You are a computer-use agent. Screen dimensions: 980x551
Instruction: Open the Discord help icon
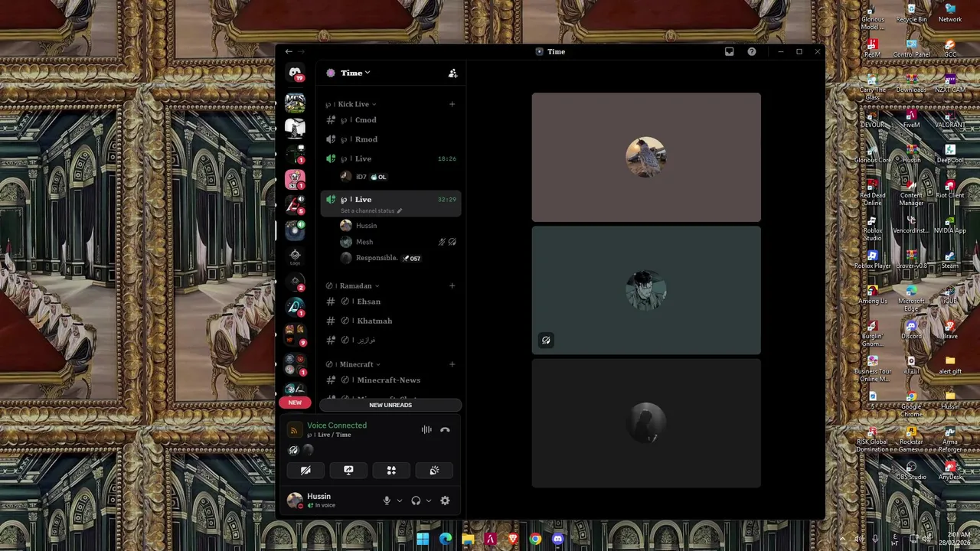pos(752,51)
